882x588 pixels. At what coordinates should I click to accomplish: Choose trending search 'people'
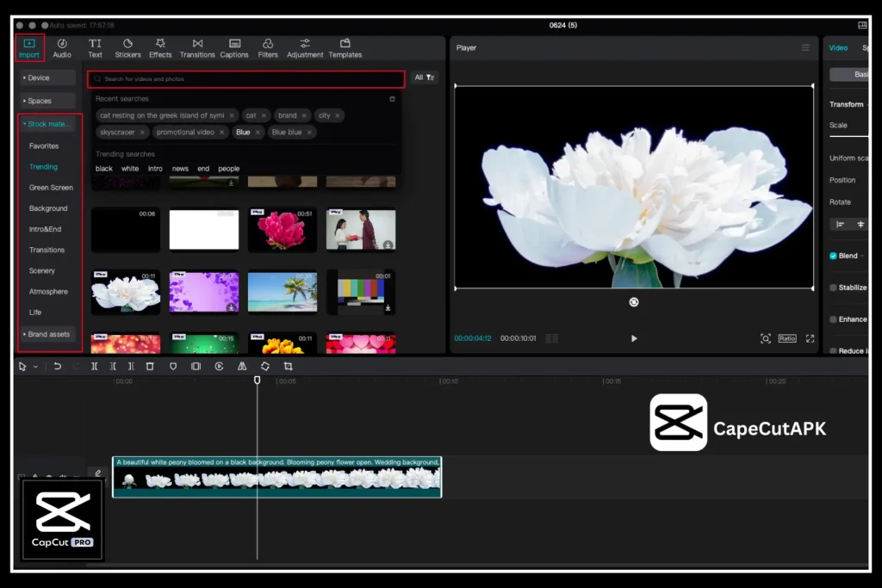tap(229, 168)
